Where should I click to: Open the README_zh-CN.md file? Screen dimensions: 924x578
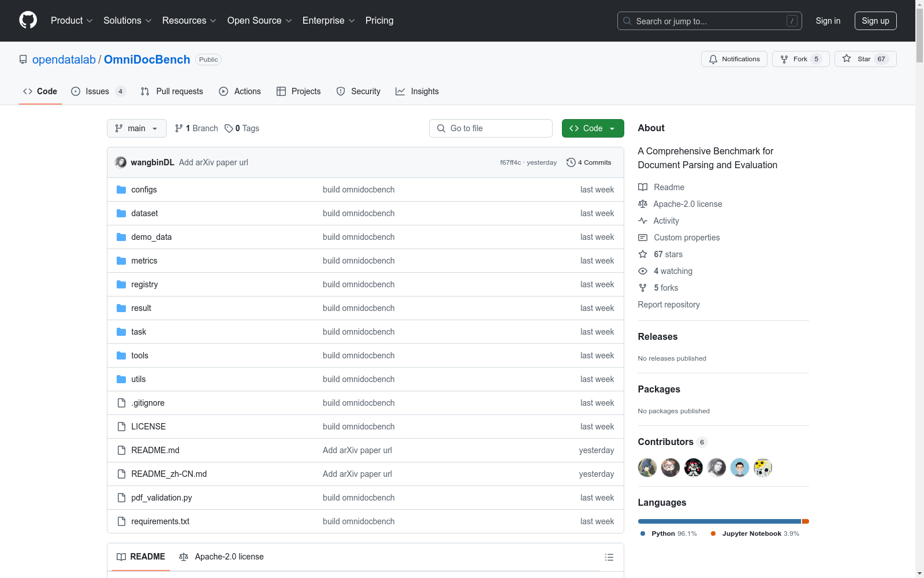169,474
